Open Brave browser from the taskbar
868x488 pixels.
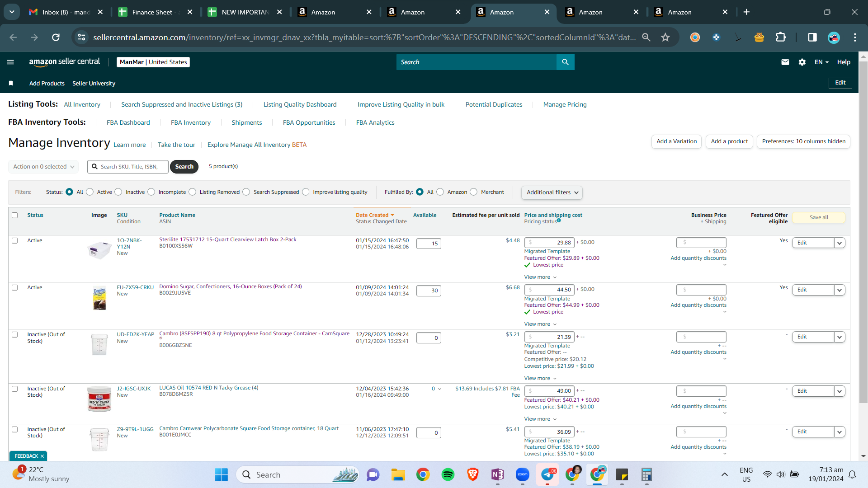tap(472, 474)
